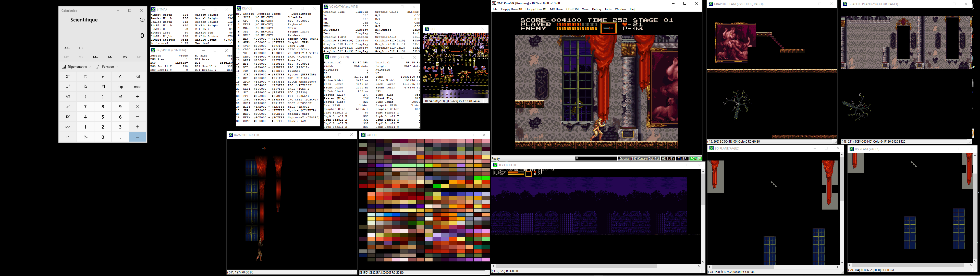Open the Help menu in XM6
Viewport: 980px width, 276px height.
coord(633,9)
